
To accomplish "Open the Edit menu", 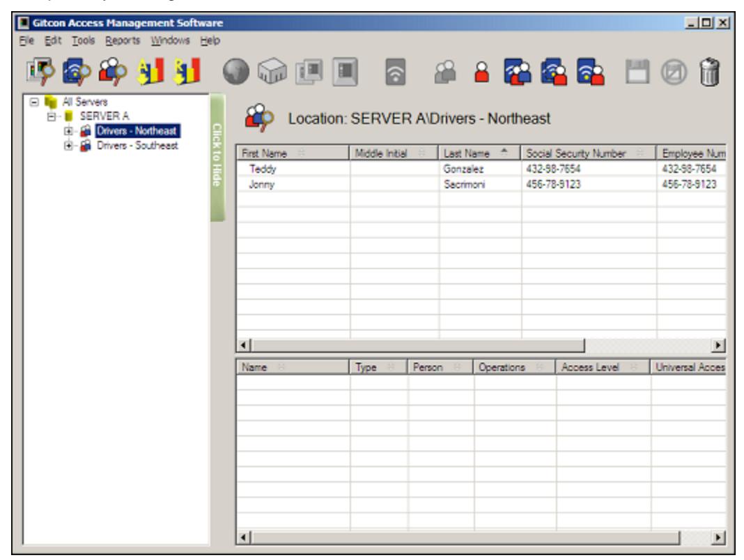I will tap(53, 41).
